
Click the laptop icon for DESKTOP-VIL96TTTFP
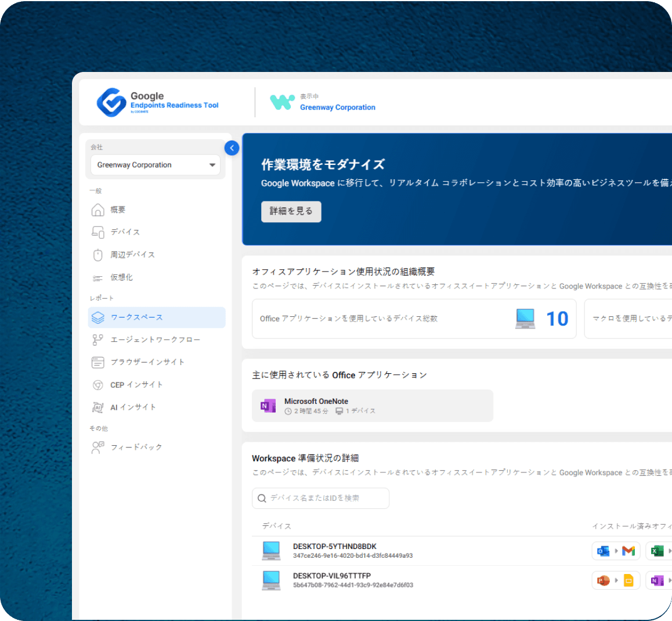(271, 581)
